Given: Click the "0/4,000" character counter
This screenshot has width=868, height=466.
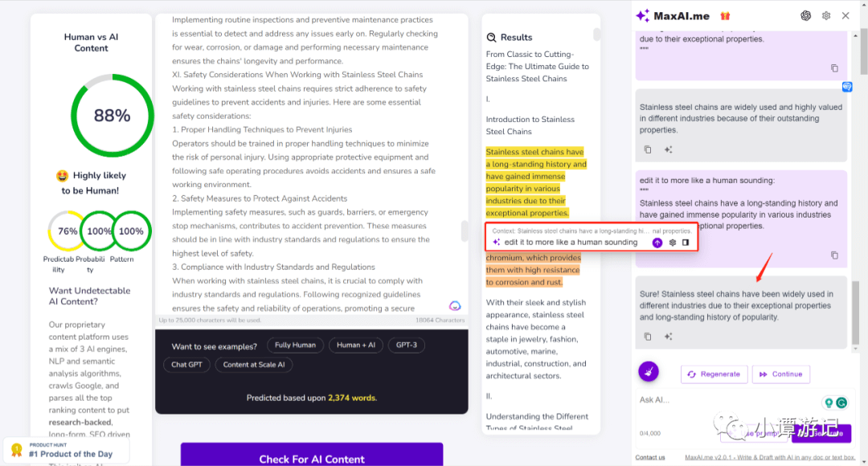Looking at the screenshot, I should 650,433.
